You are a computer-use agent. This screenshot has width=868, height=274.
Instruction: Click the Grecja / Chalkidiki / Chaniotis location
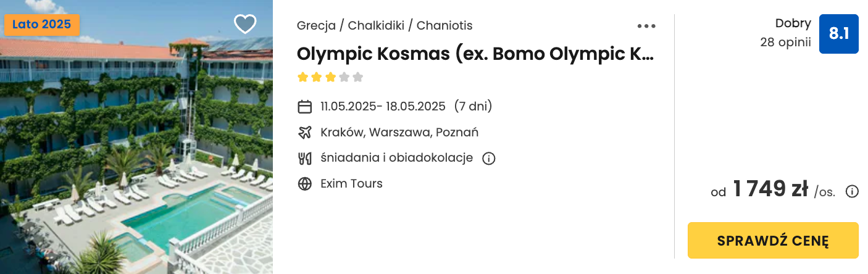385,25
